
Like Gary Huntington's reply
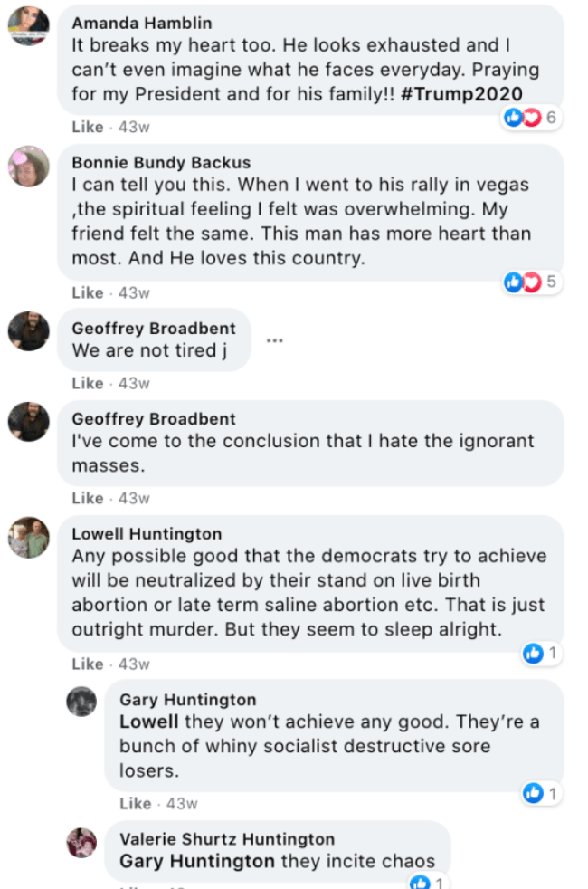coord(136,803)
